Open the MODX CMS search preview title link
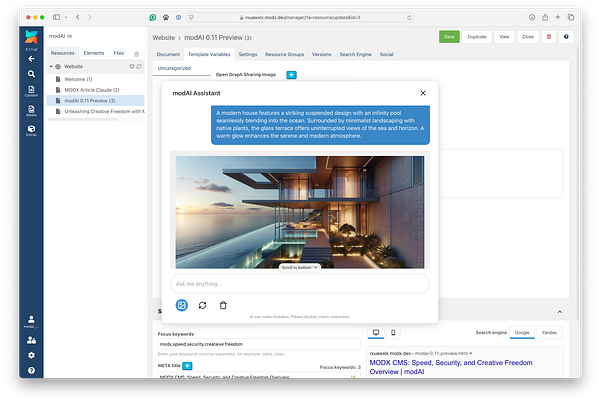This screenshot has height=400, width=600. (x=451, y=367)
